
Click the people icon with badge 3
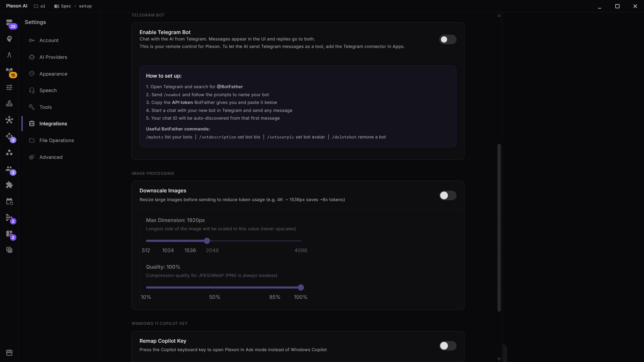pos(10,169)
